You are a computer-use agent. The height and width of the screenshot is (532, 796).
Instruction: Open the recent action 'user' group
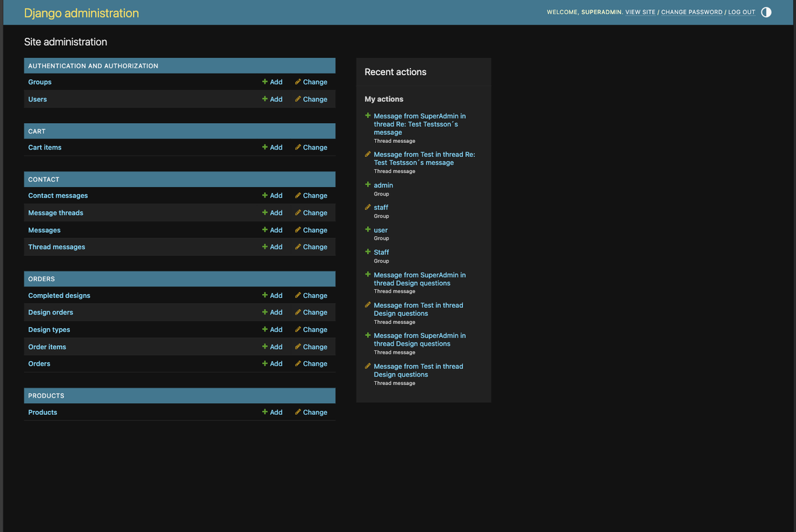point(380,231)
